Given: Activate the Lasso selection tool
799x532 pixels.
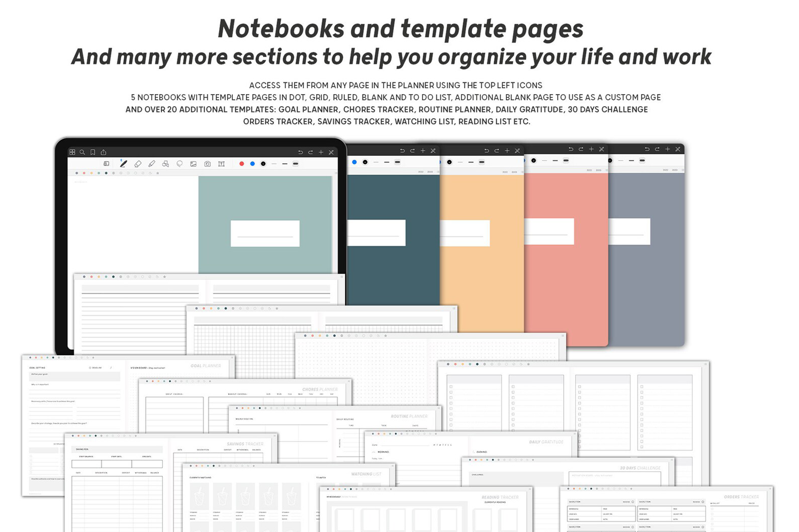Looking at the screenshot, I should (179, 164).
